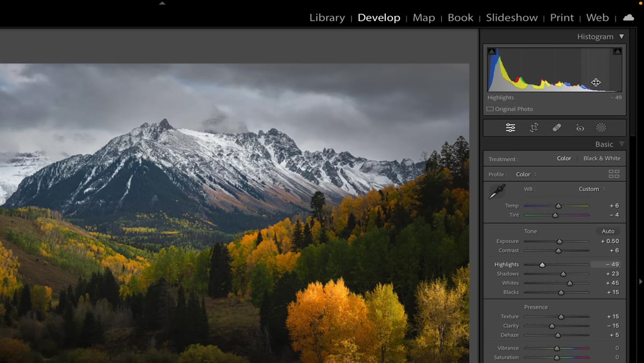
Task: Open the Slideshow module
Action: coord(511,18)
